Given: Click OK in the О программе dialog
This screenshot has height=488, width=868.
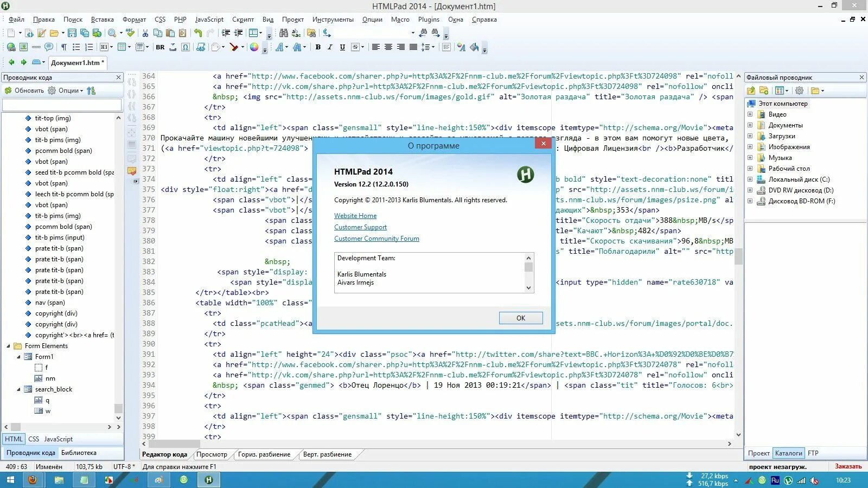Looking at the screenshot, I should pos(521,318).
